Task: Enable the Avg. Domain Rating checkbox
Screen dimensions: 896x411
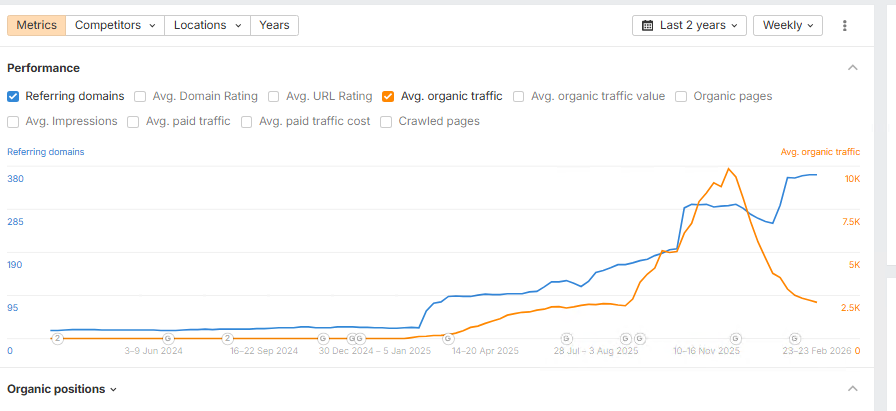Action: (141, 97)
